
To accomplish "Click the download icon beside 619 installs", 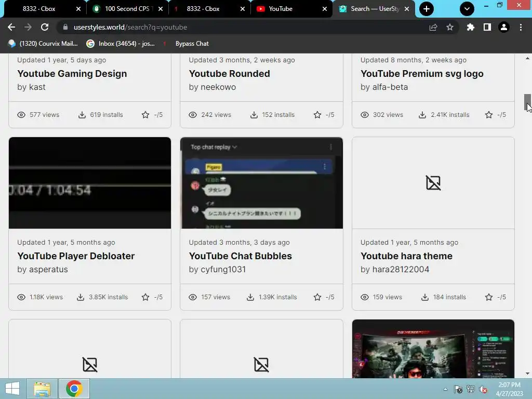I will (x=82, y=115).
